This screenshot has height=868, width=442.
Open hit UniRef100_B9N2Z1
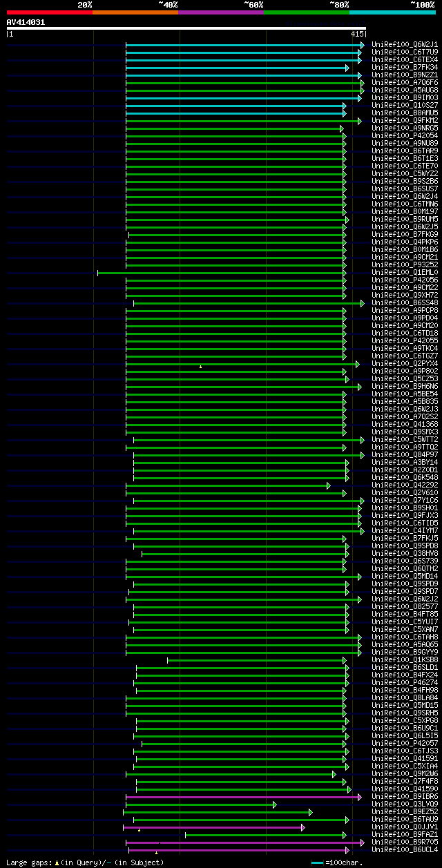(x=405, y=75)
